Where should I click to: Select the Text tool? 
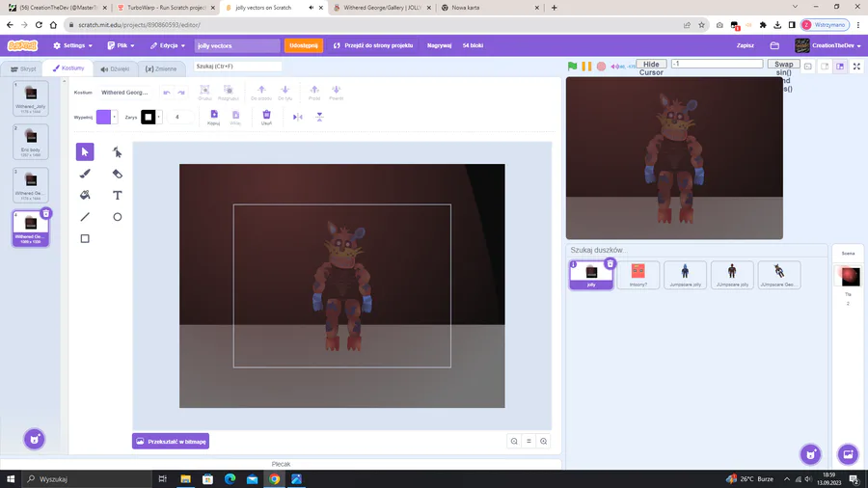click(x=117, y=195)
